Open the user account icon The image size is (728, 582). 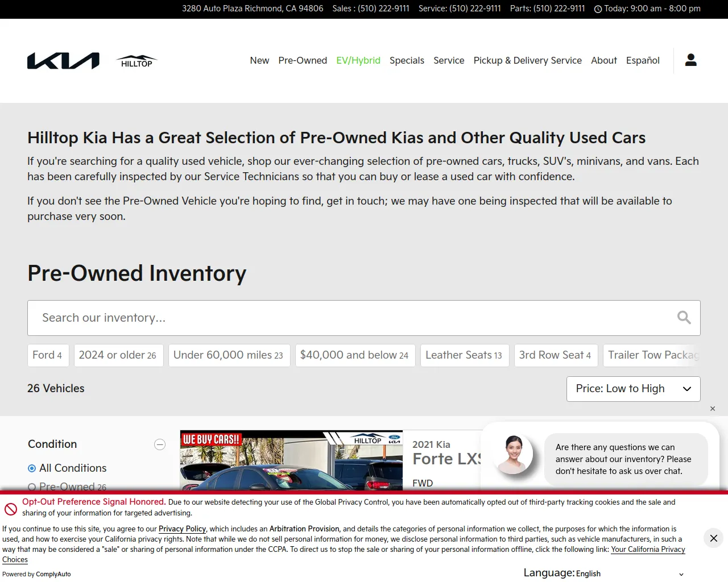click(691, 60)
